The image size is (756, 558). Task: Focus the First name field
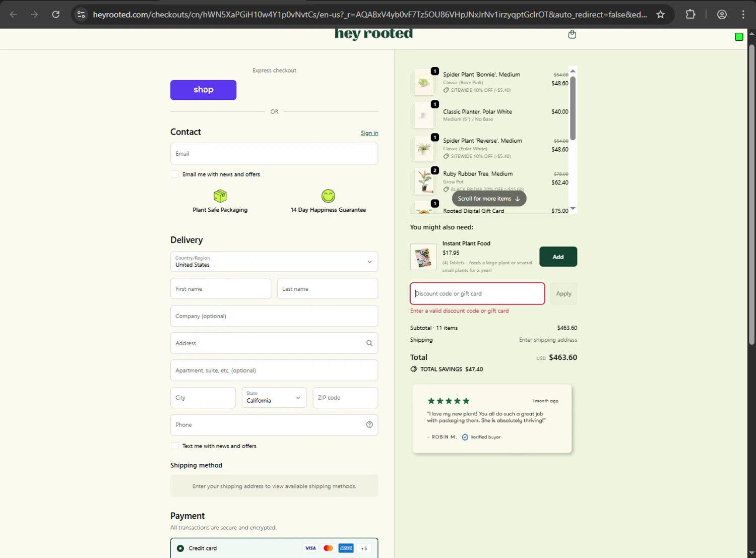point(221,289)
